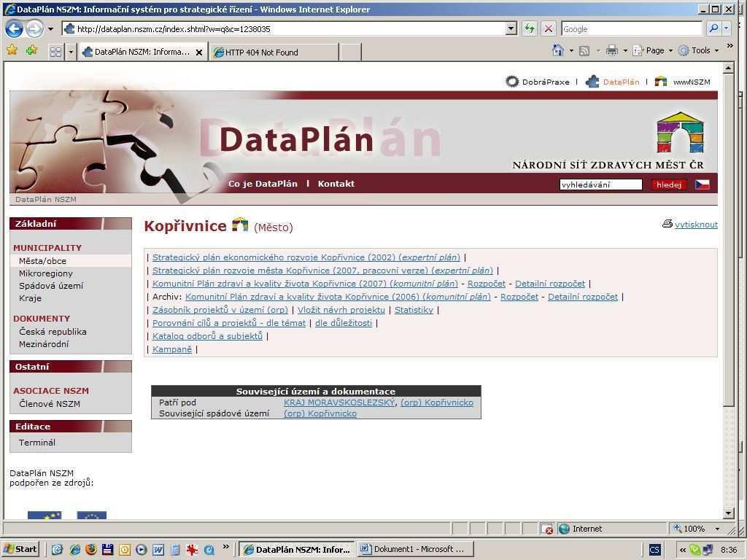This screenshot has width=747, height=560.
Task: Select Města/obce in the sidebar
Action: [42, 261]
